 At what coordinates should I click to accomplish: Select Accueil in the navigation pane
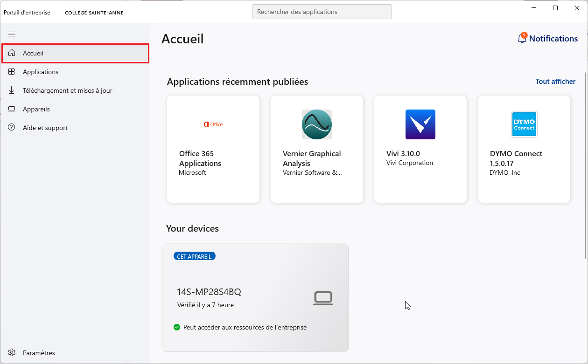tap(33, 53)
